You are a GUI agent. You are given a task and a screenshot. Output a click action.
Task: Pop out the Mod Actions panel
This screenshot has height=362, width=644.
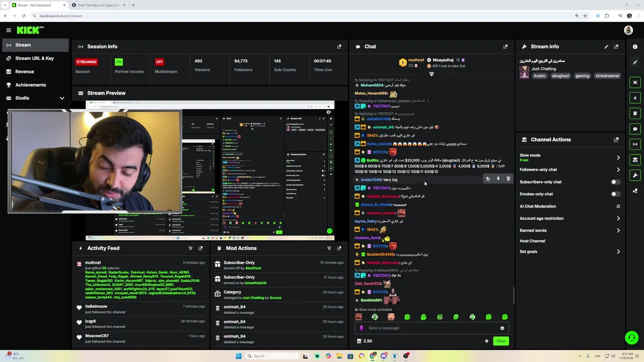click(x=339, y=248)
